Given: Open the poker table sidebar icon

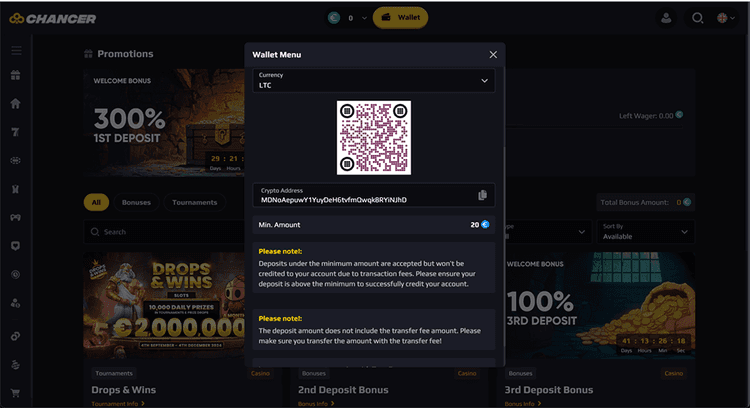Looking at the screenshot, I should 16,161.
